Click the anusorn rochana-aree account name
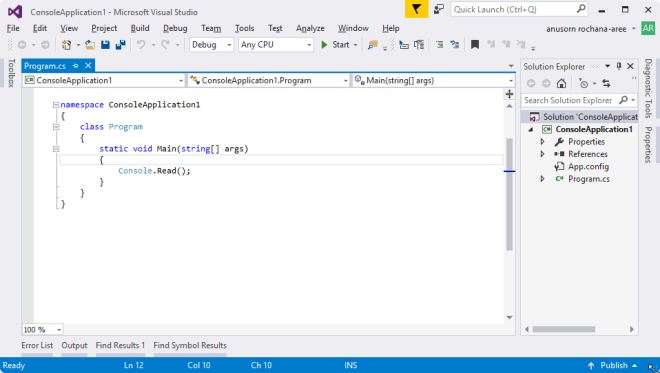 coord(586,29)
